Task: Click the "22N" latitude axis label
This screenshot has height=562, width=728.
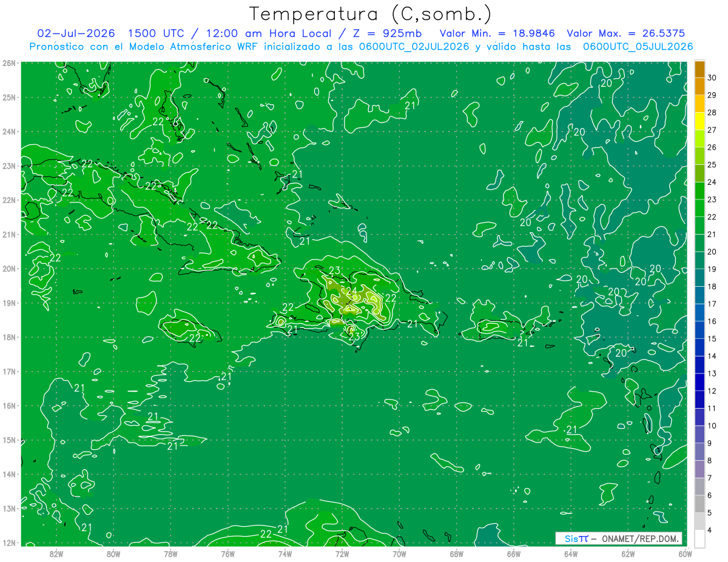Action: coord(8,200)
